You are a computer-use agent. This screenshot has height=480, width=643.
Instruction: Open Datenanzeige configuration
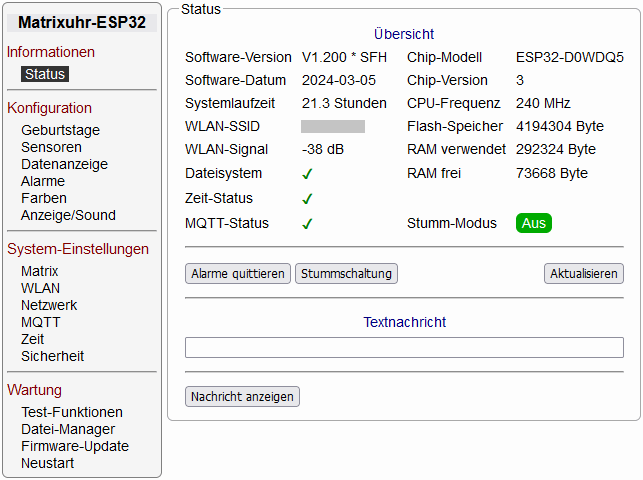[x=64, y=164]
